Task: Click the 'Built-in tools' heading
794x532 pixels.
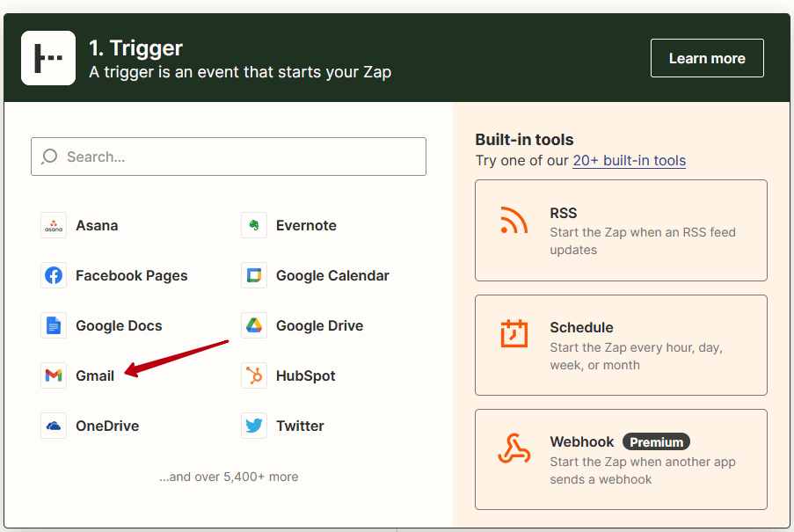Action: point(524,140)
